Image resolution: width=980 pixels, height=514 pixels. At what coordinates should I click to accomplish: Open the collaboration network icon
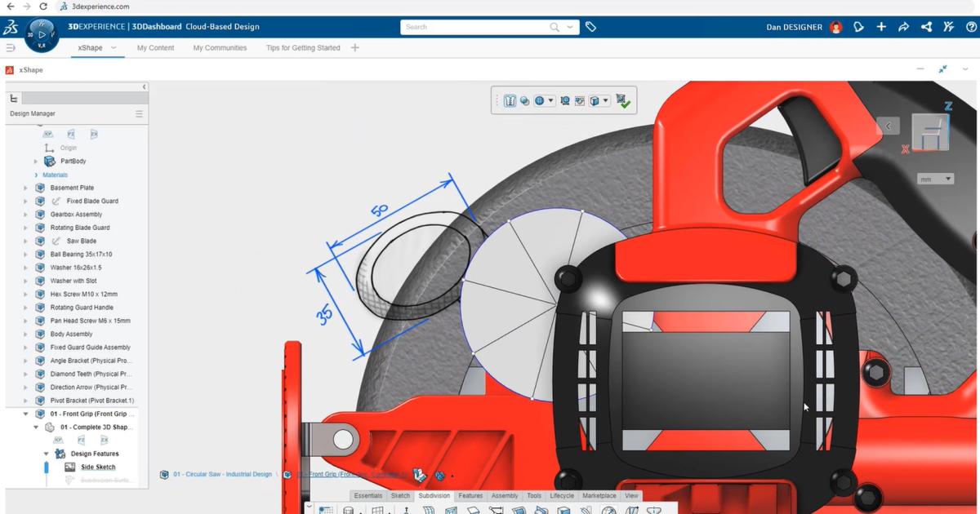[926, 27]
